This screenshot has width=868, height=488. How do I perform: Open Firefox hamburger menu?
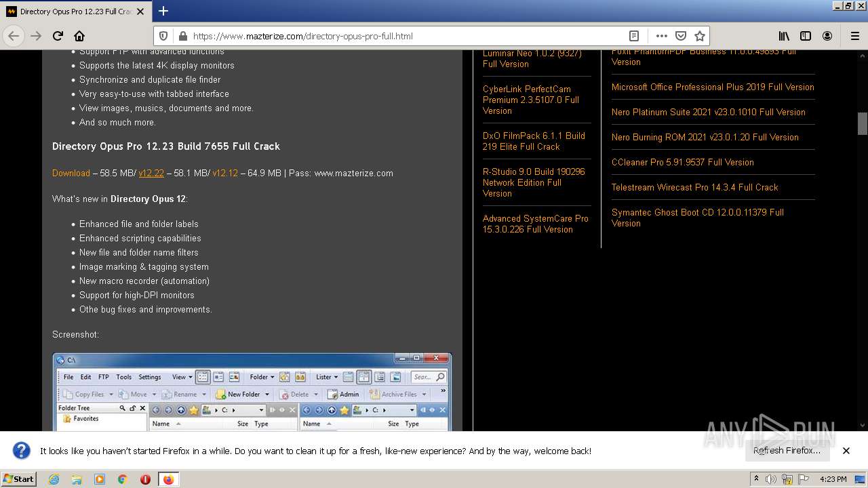click(854, 36)
